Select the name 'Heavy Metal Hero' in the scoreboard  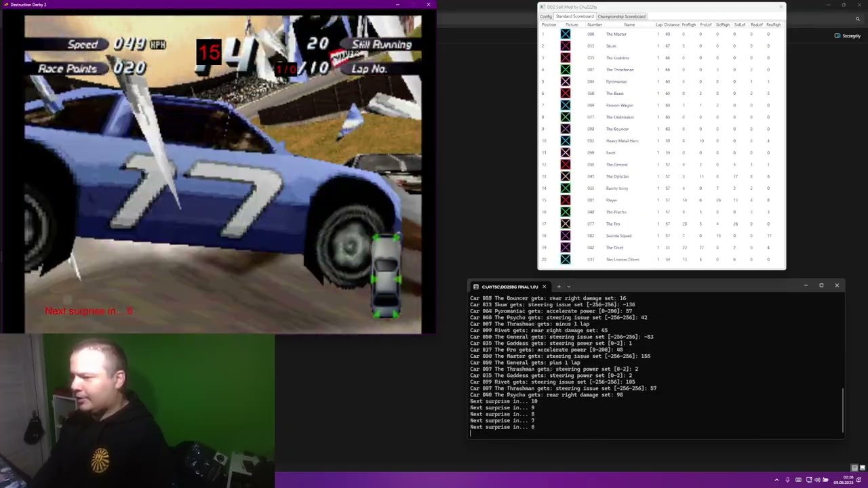(623, 141)
